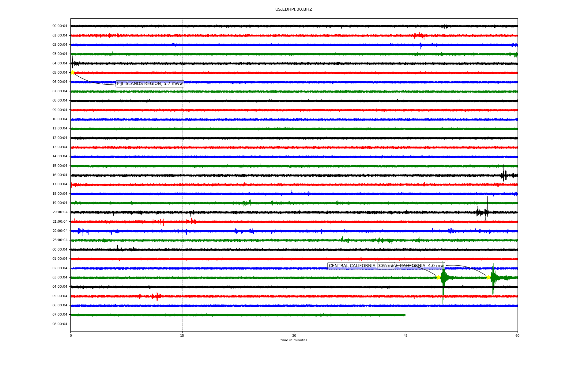This screenshot has height=368, width=588.
Task: Click the 23:00:04 row time label
Action: pos(60,240)
